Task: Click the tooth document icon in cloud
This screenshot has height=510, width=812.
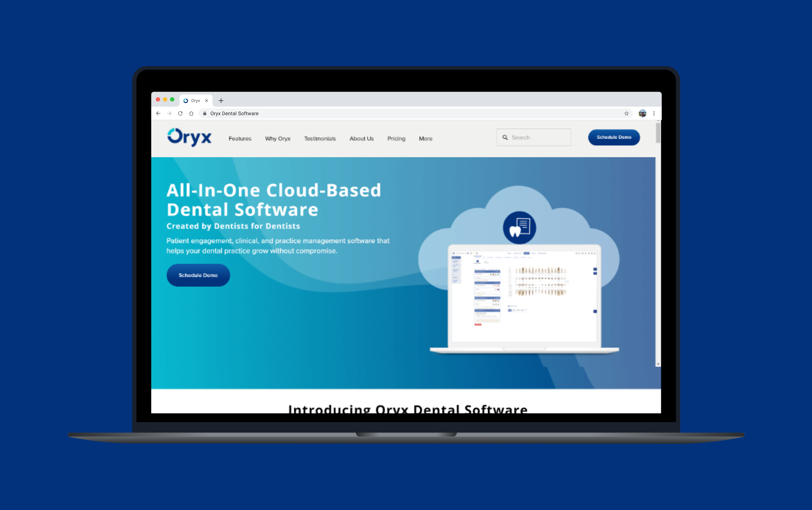Action: [519, 228]
